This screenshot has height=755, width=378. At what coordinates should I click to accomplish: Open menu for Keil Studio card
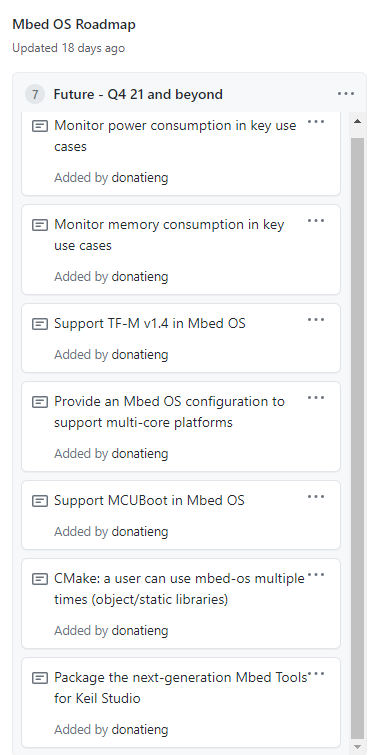pyautogui.click(x=316, y=675)
